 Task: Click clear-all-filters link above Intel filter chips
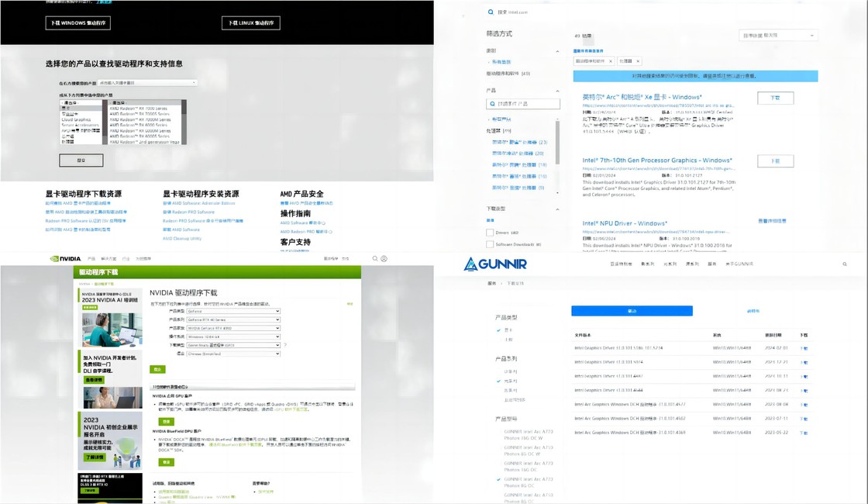[x=588, y=51]
